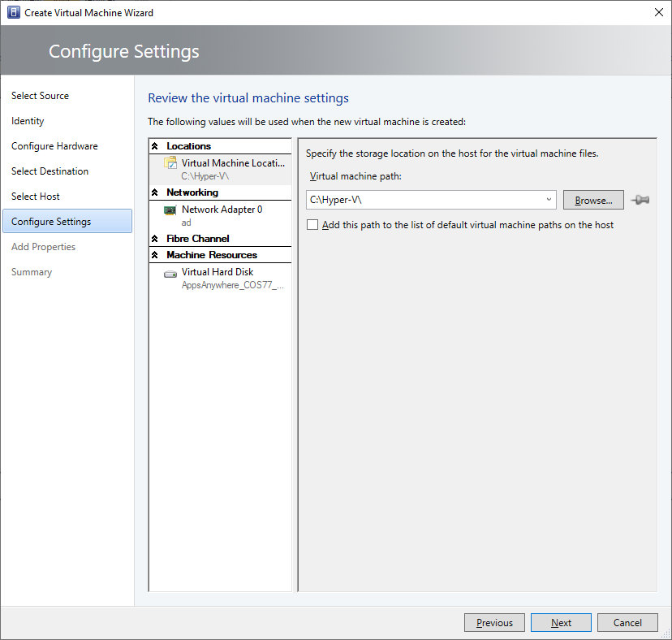Viewport: 672px width, 640px height.
Task: Close the Create Virtual Machine Wizard window
Action: [x=657, y=13]
